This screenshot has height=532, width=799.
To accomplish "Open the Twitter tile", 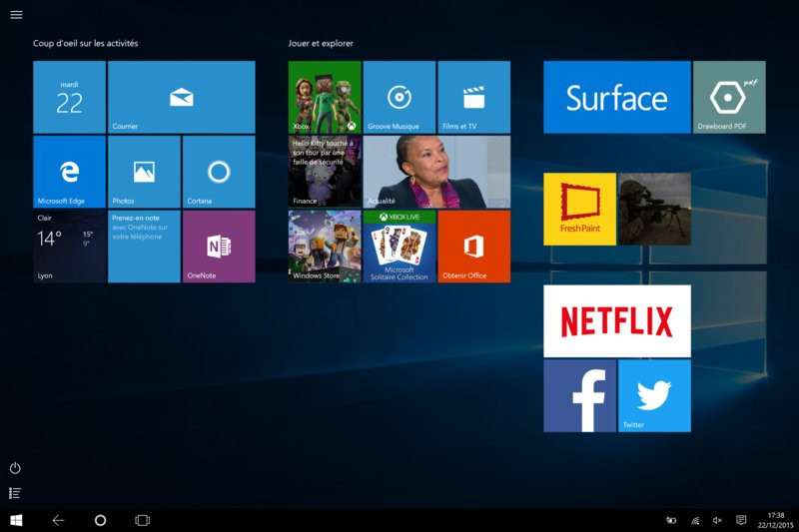I will click(655, 395).
